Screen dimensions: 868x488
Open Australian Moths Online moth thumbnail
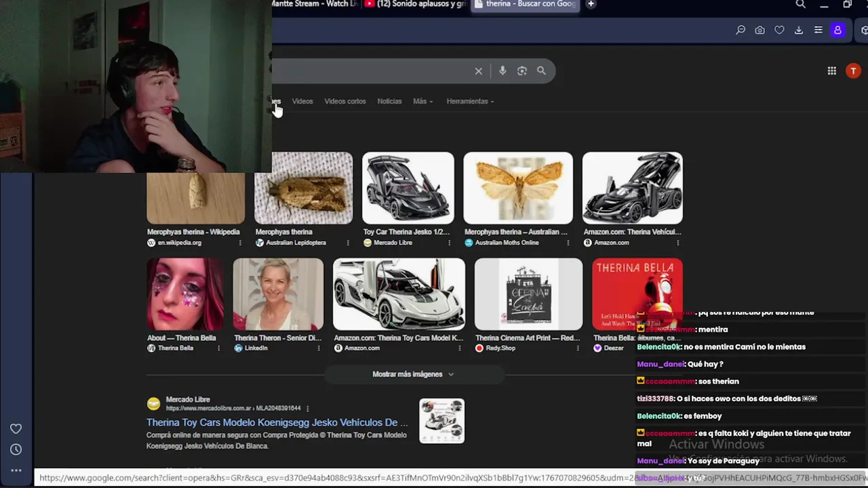point(518,188)
